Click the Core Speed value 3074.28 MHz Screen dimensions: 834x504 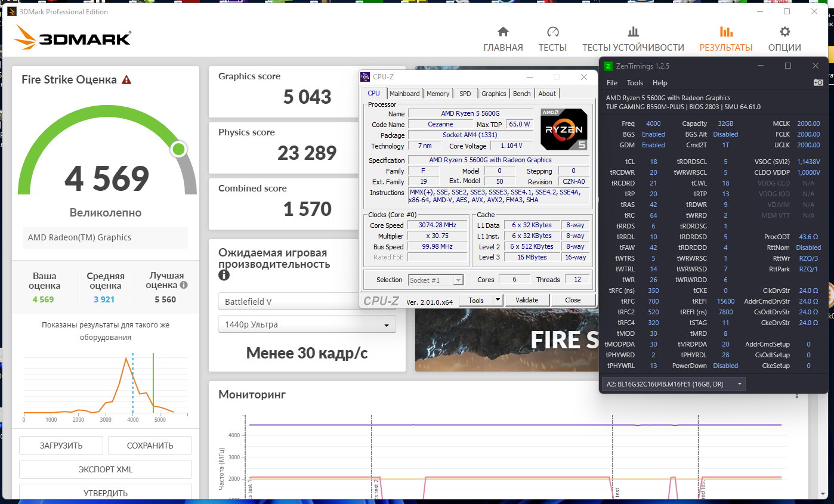click(437, 225)
